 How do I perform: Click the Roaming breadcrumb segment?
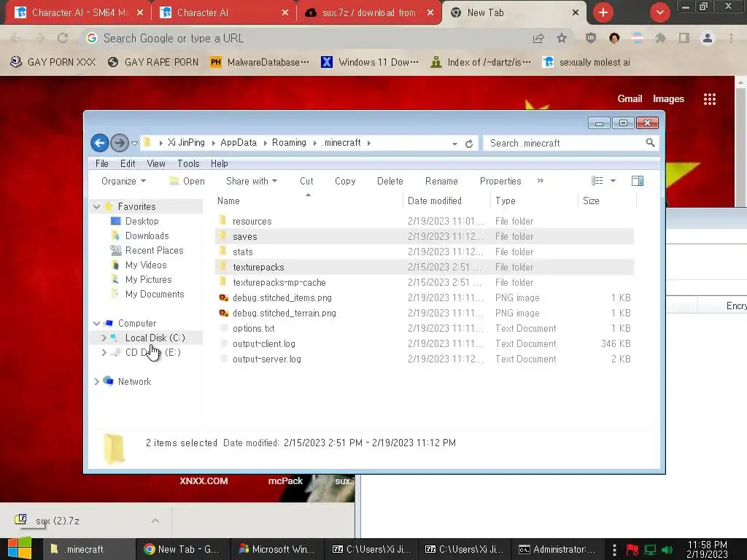(289, 142)
